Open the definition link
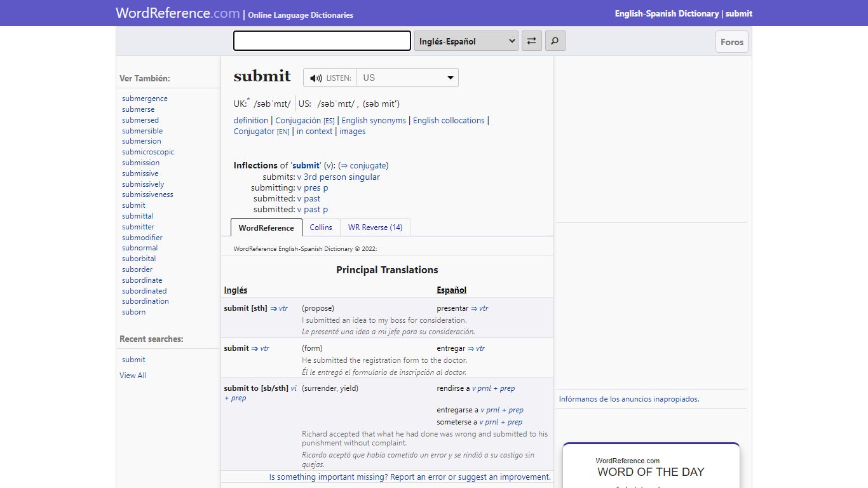The height and width of the screenshot is (488, 868). pyautogui.click(x=251, y=121)
